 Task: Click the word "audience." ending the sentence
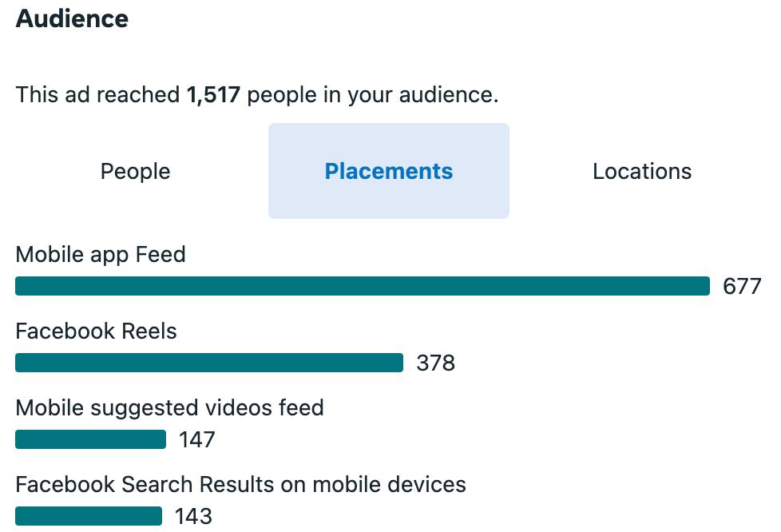pos(449,94)
